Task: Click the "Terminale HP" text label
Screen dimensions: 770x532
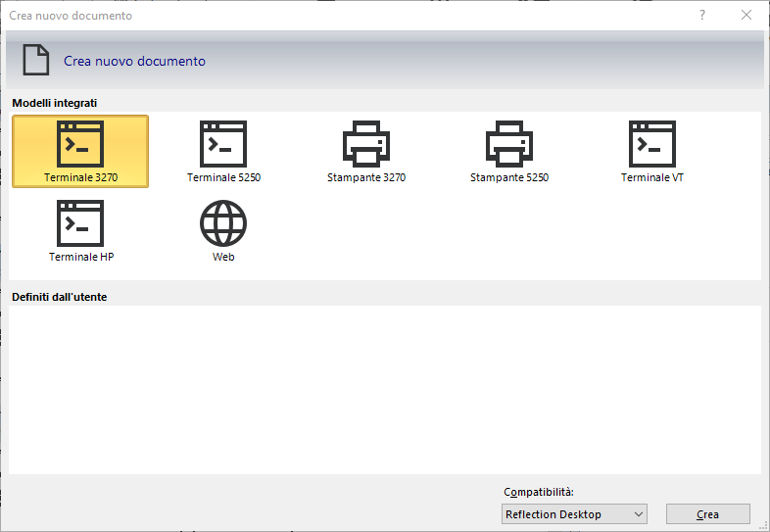Action: click(81, 257)
